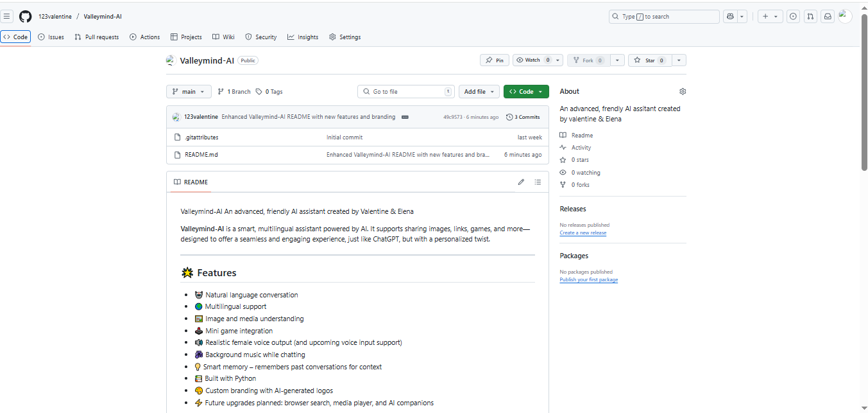The image size is (868, 413).
Task: Open the user avatar menu
Action: pyautogui.click(x=845, y=17)
